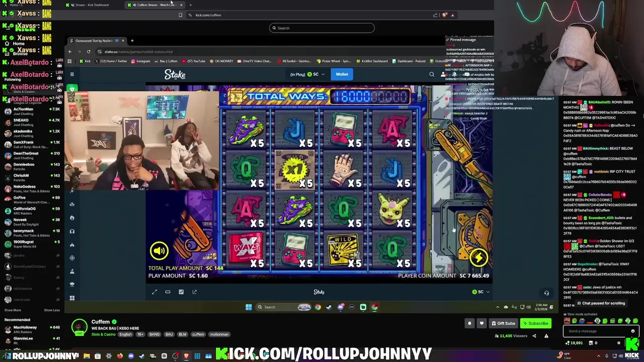
Task: Open Stake profile user icon
Action: (x=443, y=74)
